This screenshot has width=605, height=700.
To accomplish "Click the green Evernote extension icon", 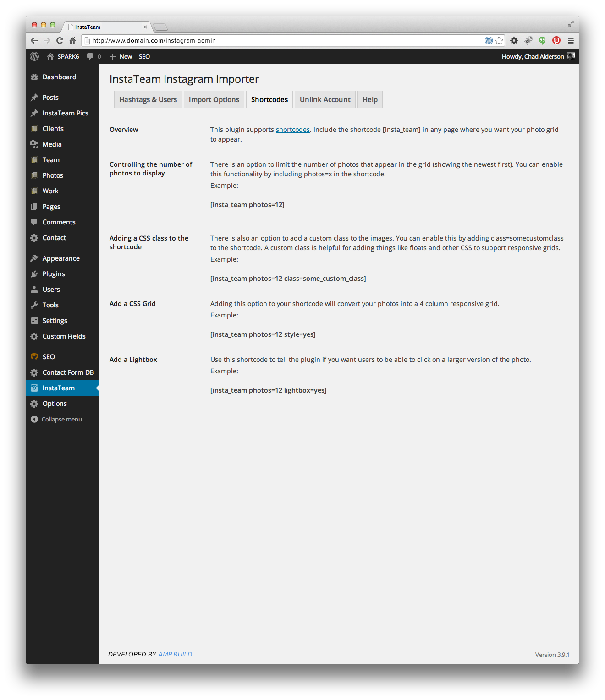I will 542,40.
